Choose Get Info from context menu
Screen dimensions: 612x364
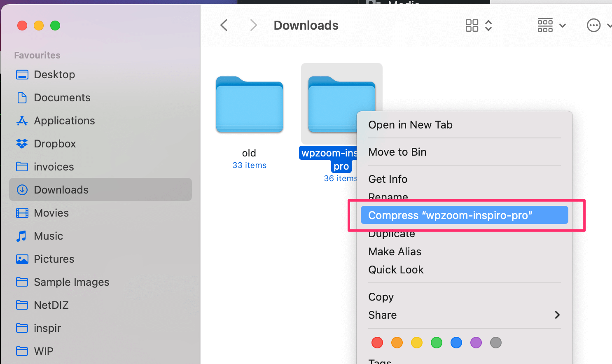click(x=388, y=179)
